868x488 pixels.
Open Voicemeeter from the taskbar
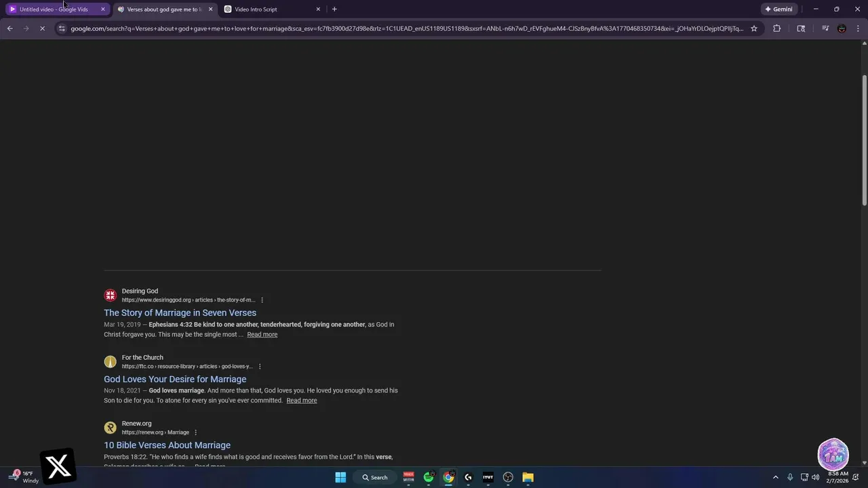pyautogui.click(x=408, y=477)
